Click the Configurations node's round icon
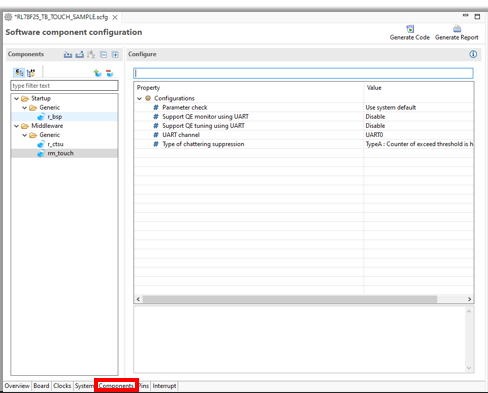488x393 pixels. [x=148, y=98]
